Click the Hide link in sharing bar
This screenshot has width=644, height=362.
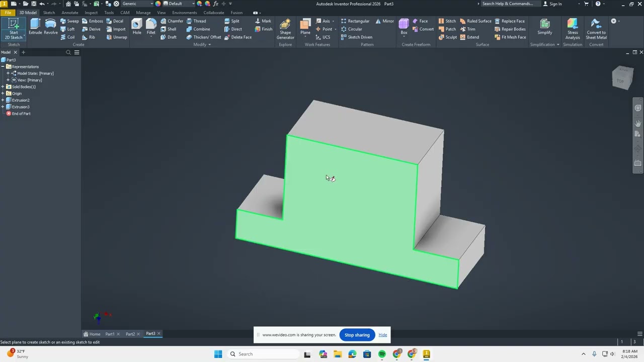(383, 335)
